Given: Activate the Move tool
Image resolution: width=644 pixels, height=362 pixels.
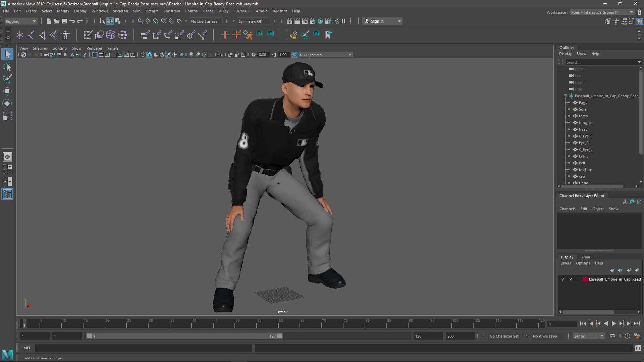Looking at the screenshot, I should [x=7, y=91].
